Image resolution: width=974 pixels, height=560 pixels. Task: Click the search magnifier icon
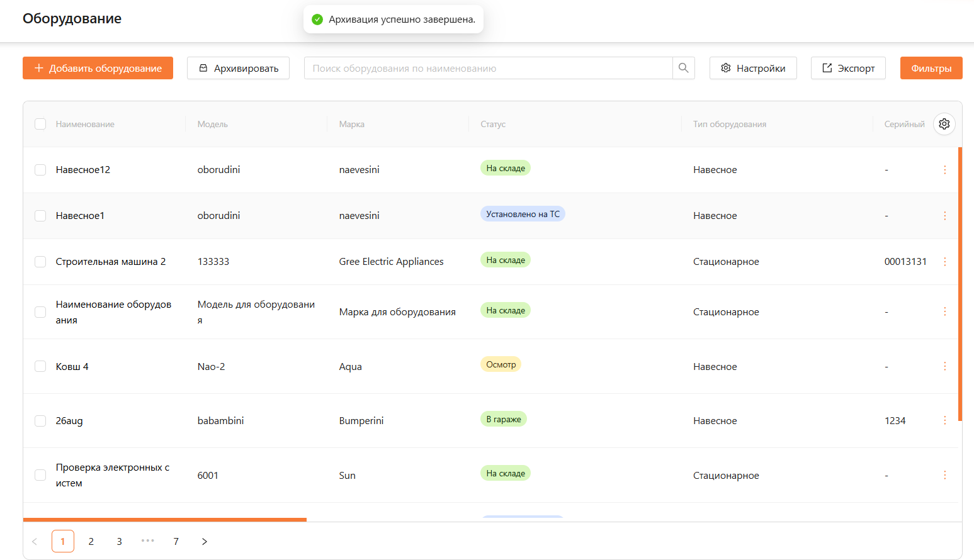tap(683, 68)
